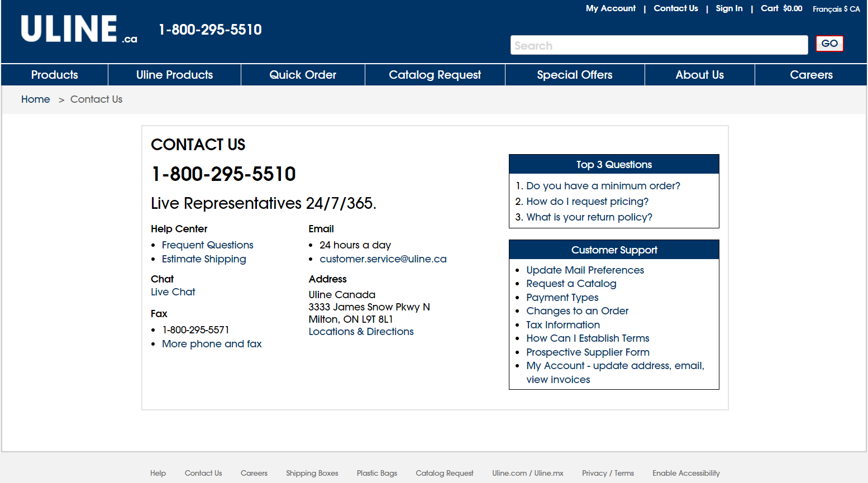Viewport: 868px width, 483px height.
Task: Open the Catalog Request menu item
Action: click(x=435, y=75)
